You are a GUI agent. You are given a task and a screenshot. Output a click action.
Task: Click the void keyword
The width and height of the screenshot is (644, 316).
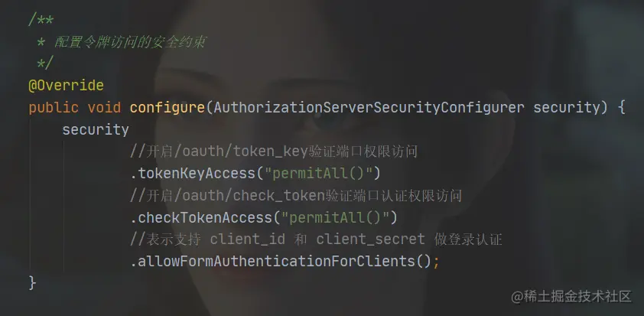pos(104,108)
